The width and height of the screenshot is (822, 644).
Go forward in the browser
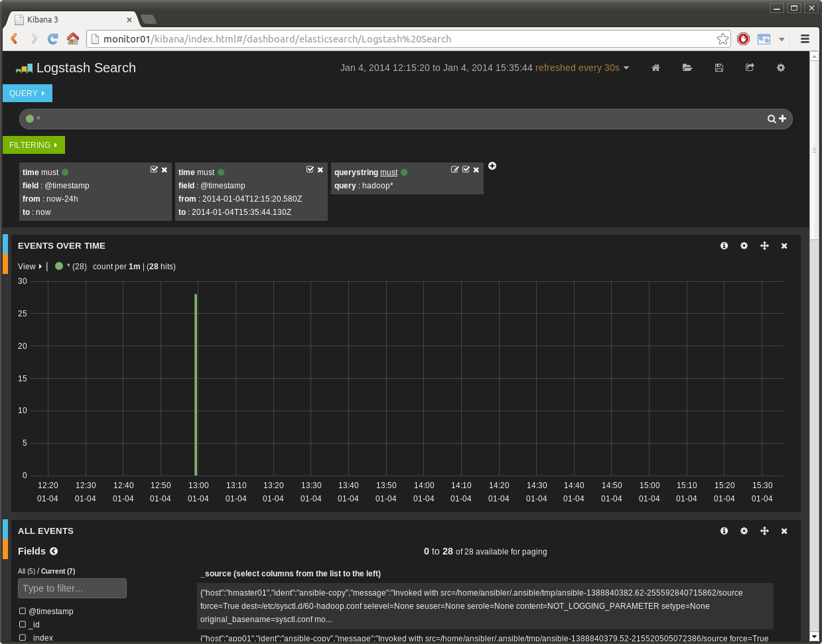point(34,38)
